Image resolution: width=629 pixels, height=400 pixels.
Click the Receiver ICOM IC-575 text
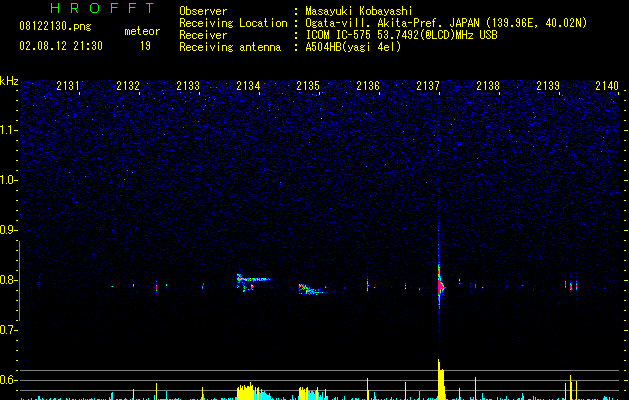[401, 35]
